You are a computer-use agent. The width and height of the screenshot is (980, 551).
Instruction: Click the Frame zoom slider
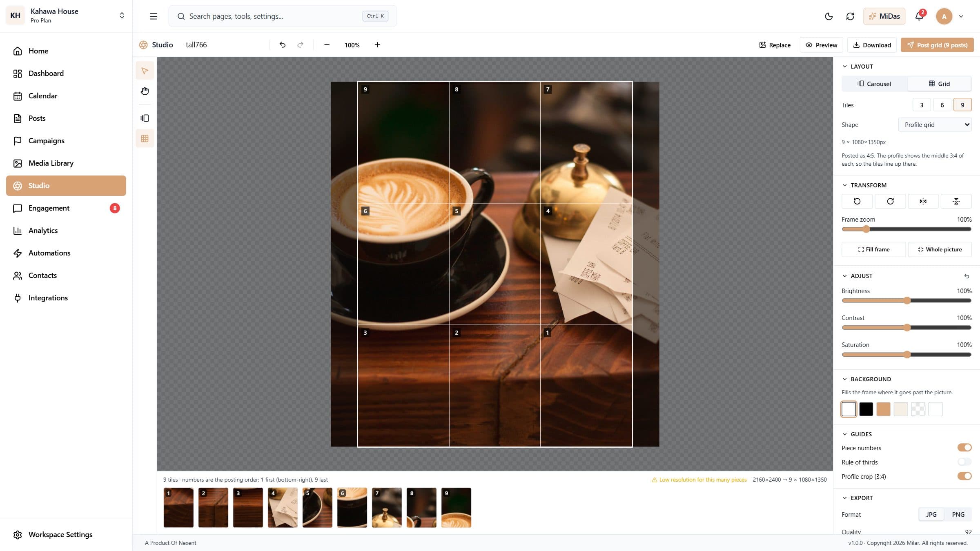click(x=906, y=229)
